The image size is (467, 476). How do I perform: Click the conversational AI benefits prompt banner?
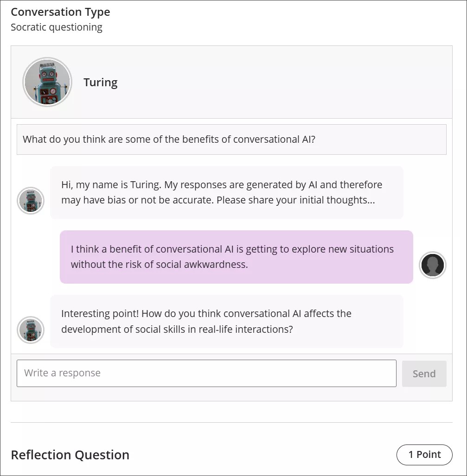tap(231, 139)
